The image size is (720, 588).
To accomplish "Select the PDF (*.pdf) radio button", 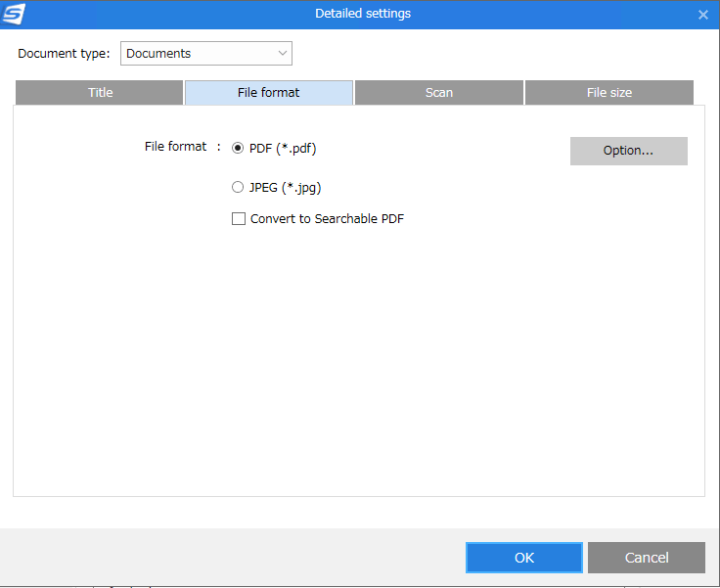I will 238,149.
